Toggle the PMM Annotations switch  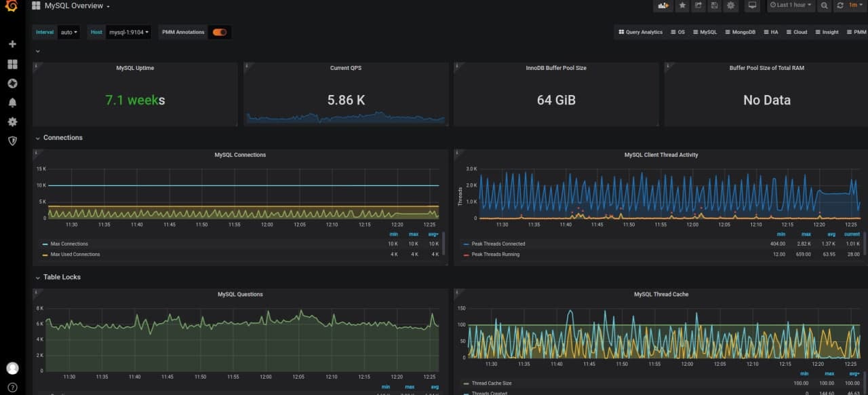tap(219, 32)
